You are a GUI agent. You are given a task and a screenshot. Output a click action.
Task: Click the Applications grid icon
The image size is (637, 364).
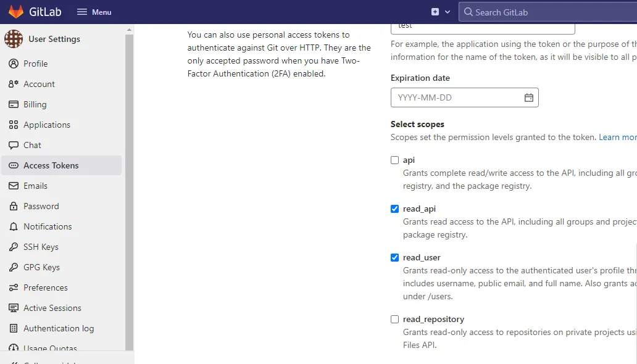(14, 125)
